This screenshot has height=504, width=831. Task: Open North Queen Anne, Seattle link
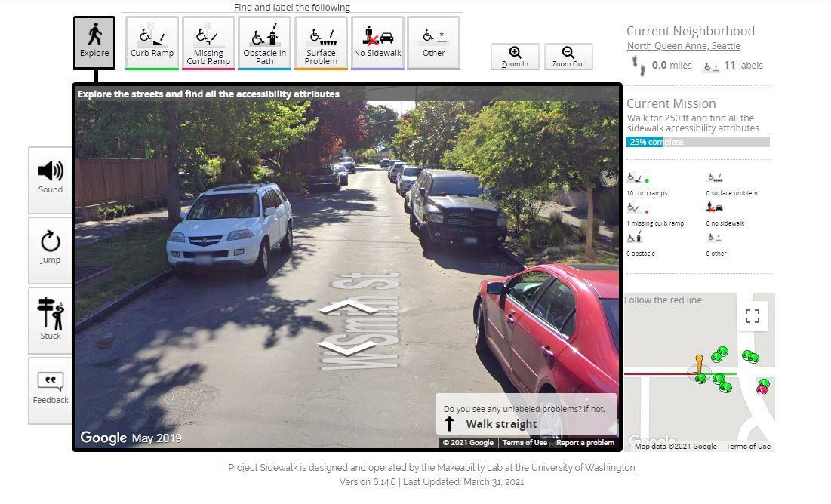tap(683, 46)
